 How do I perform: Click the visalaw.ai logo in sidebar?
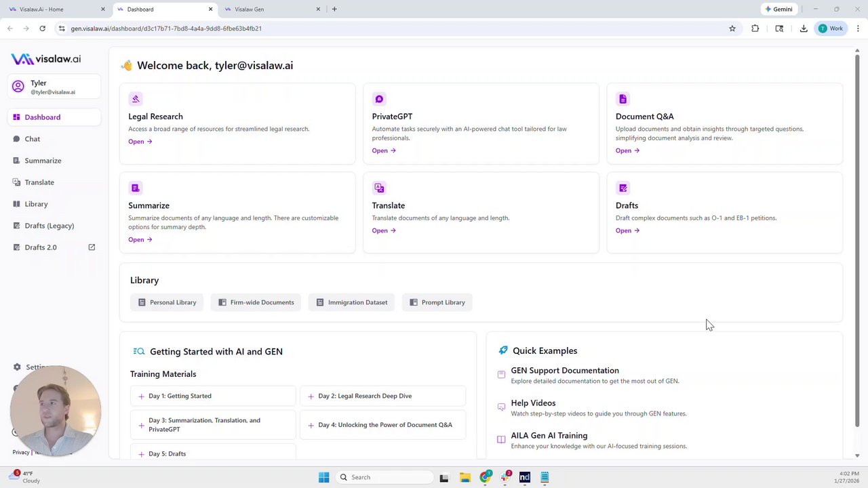[x=46, y=59]
